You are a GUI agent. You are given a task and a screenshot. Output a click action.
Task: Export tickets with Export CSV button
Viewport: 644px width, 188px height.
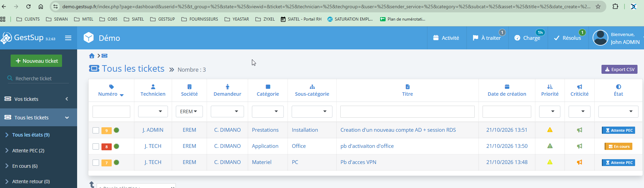[x=619, y=69]
